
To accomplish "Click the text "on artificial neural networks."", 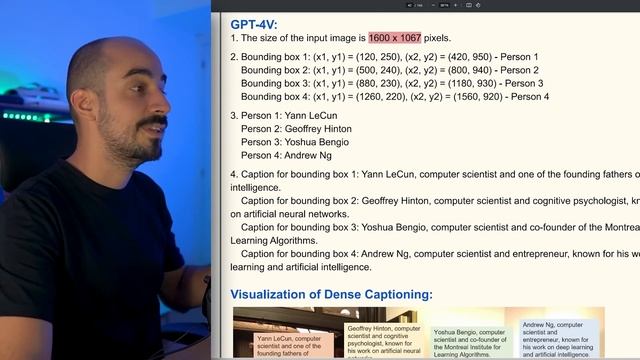I will tap(290, 214).
